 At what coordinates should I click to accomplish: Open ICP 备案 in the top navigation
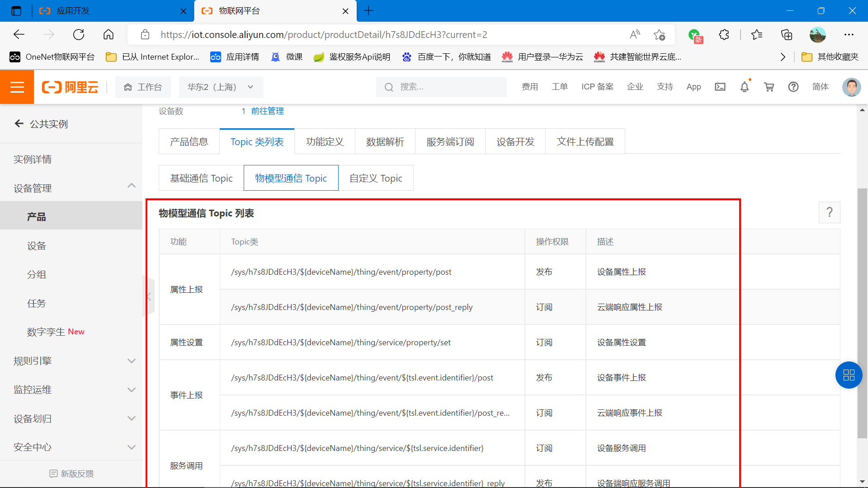[597, 87]
